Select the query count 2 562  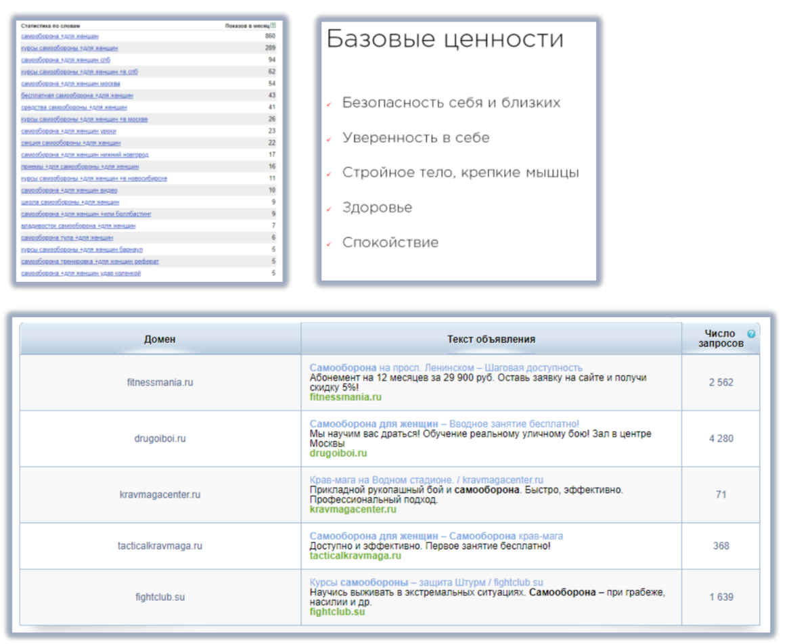[721, 382]
